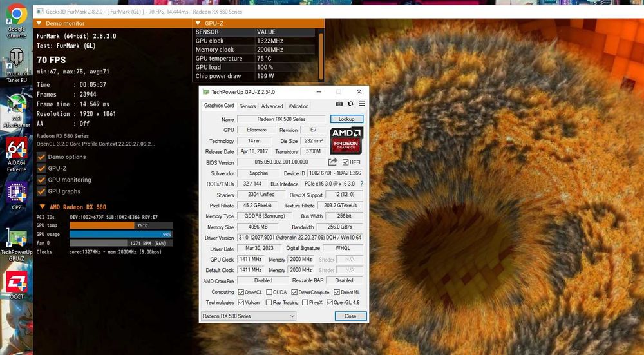Open the Advanced tab

(272, 106)
